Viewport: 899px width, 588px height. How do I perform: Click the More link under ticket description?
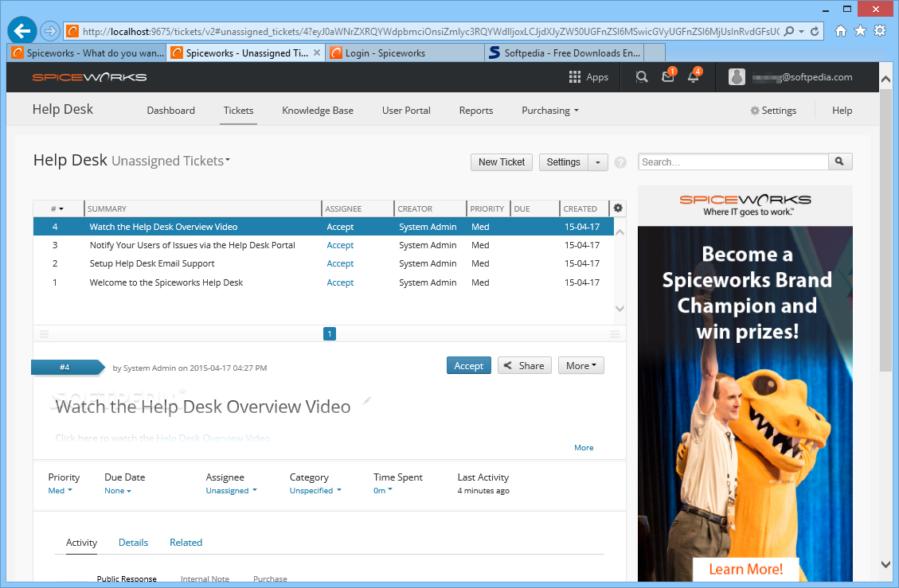click(x=584, y=448)
